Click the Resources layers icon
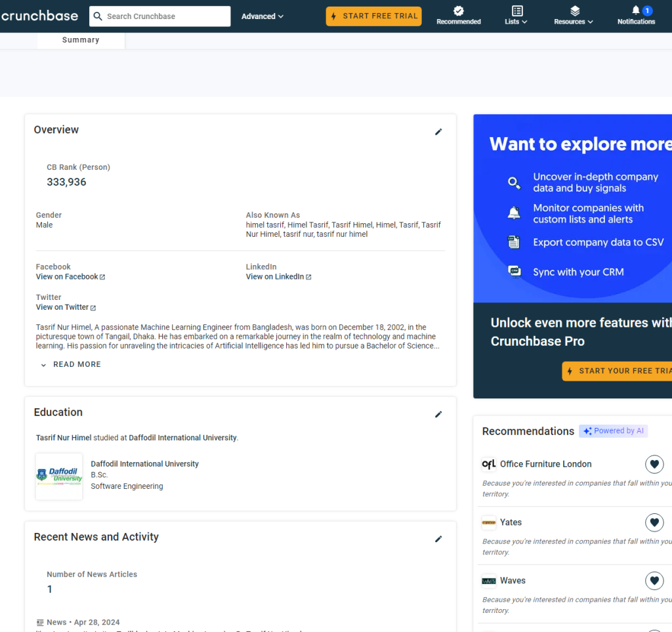 pyautogui.click(x=575, y=11)
